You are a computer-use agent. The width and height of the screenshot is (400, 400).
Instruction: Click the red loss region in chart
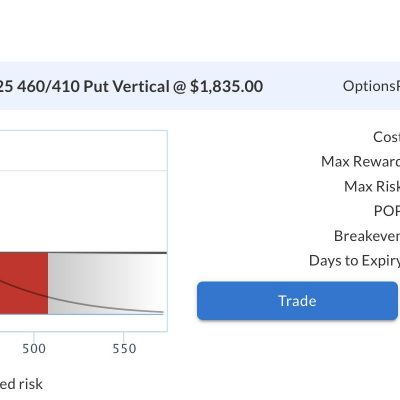24,283
